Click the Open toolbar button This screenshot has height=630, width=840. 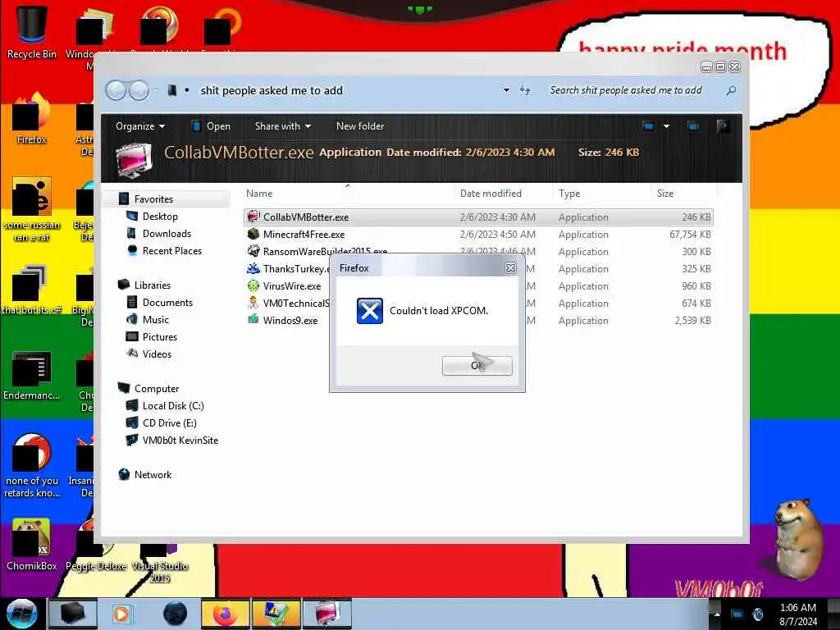tap(211, 126)
